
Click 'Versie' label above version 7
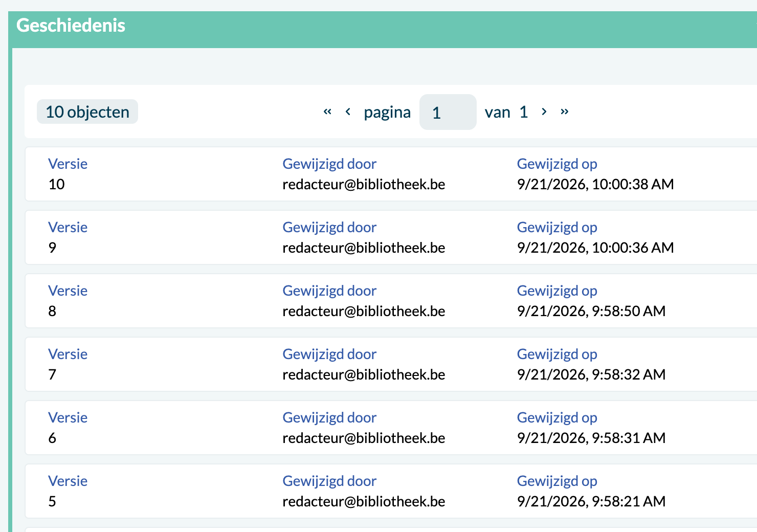click(x=68, y=354)
